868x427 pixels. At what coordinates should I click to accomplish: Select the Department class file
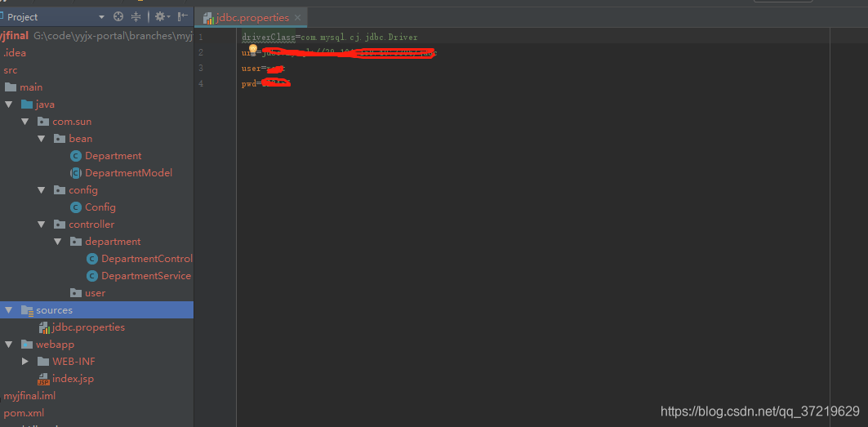(x=113, y=156)
